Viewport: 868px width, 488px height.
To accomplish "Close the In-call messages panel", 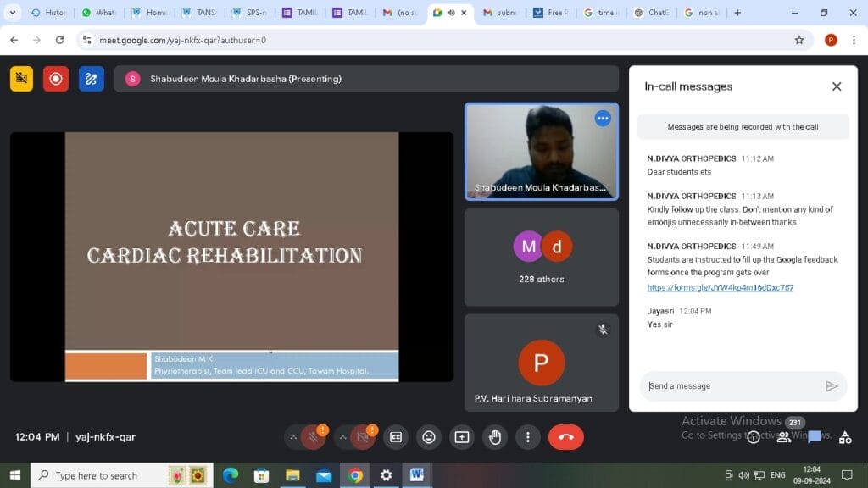I will (x=837, y=86).
